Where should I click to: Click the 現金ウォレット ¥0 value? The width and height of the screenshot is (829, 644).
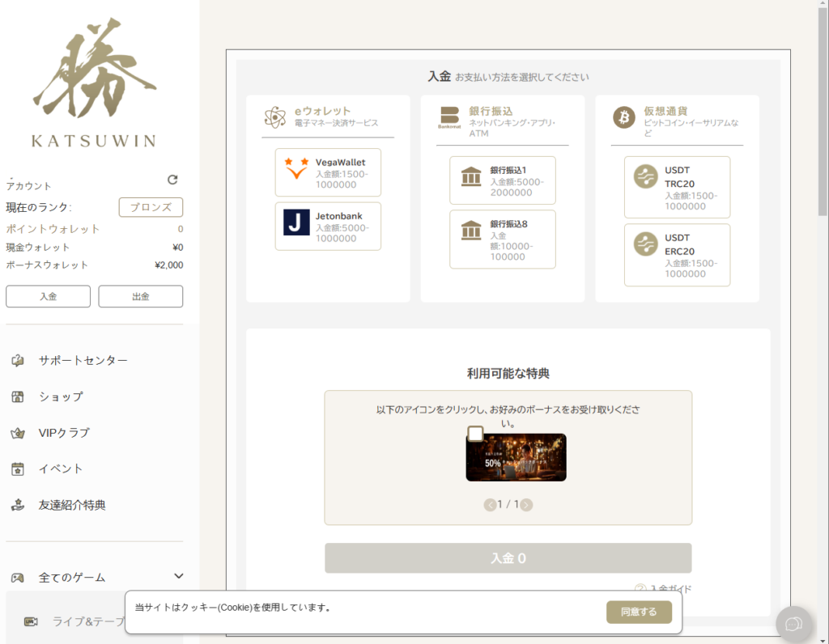pyautogui.click(x=177, y=248)
